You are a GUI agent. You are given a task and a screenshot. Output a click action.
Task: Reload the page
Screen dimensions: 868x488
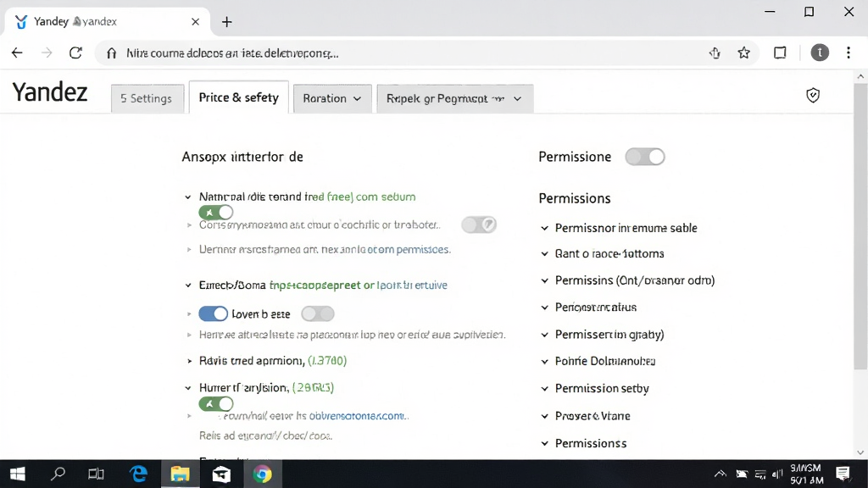coord(75,53)
